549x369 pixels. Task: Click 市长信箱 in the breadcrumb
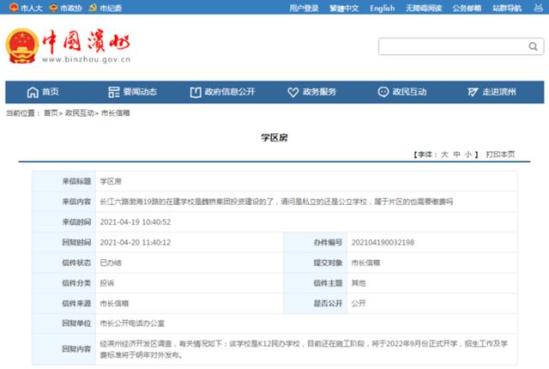click(116, 113)
